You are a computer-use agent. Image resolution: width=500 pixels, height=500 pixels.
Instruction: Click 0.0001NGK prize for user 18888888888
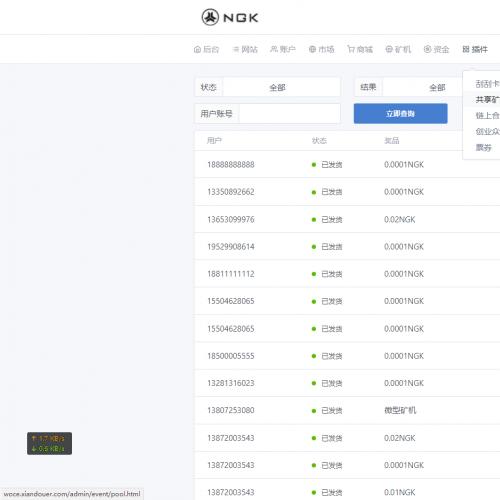tap(404, 165)
